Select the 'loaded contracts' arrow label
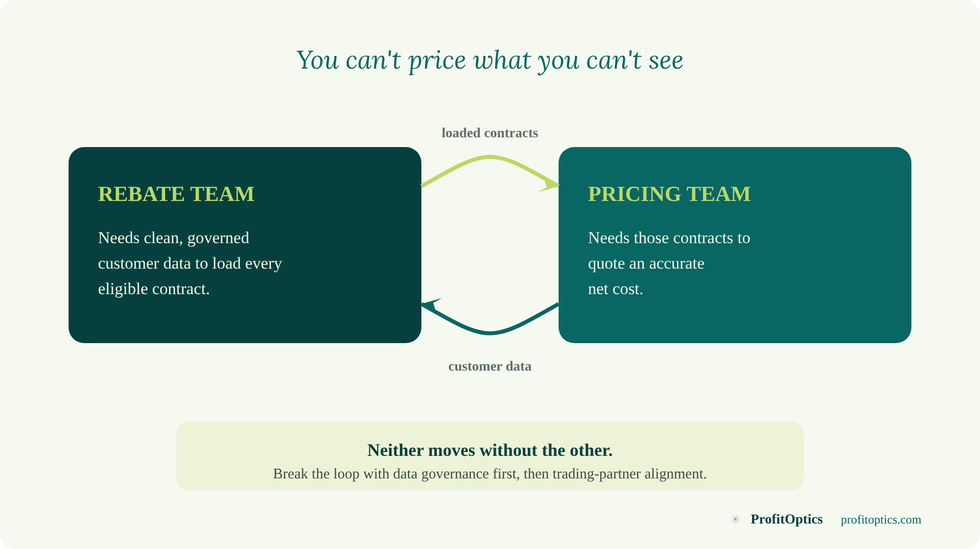The width and height of the screenshot is (980, 549). [x=490, y=133]
